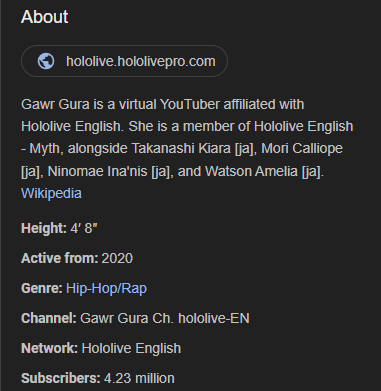Click the 4′ 8″ height value
Screen dimensions: 381x391
(x=84, y=228)
